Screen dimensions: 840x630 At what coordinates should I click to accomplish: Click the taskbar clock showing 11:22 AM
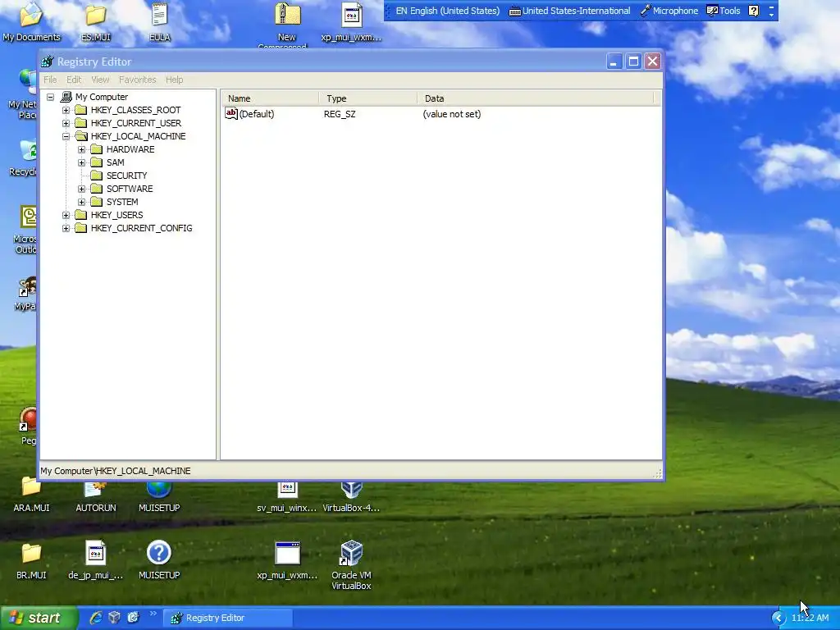810,619
